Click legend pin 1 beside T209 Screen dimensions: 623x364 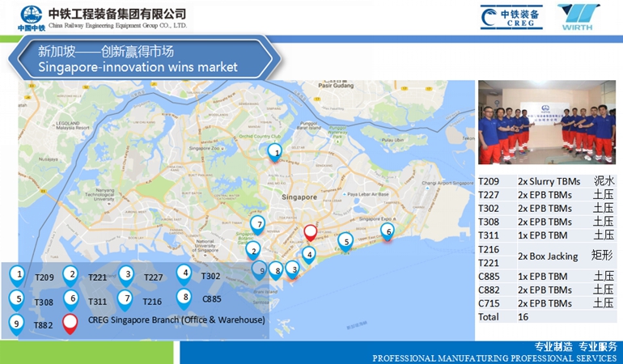[x=17, y=276]
